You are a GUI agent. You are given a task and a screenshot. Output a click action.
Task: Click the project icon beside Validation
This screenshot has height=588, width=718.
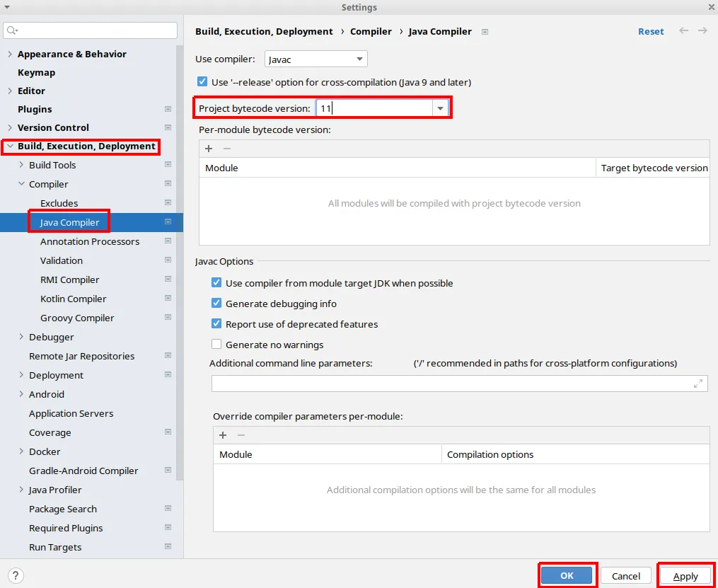pos(168,260)
